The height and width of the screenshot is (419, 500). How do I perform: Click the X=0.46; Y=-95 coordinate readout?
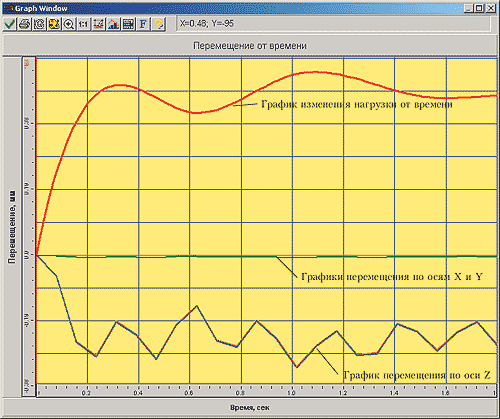(207, 24)
